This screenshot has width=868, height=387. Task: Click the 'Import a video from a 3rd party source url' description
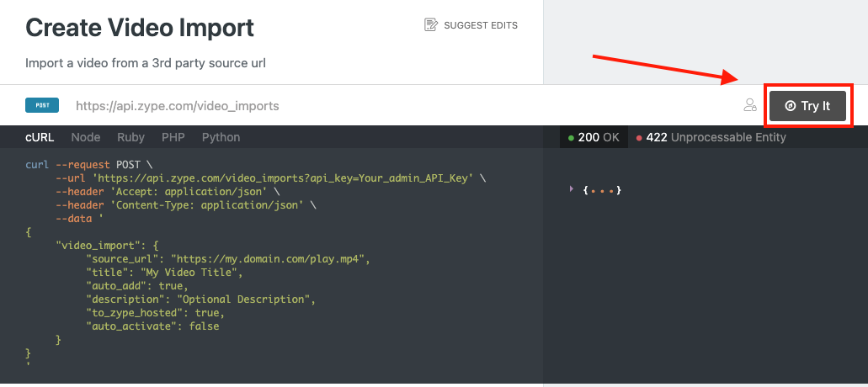(x=146, y=63)
